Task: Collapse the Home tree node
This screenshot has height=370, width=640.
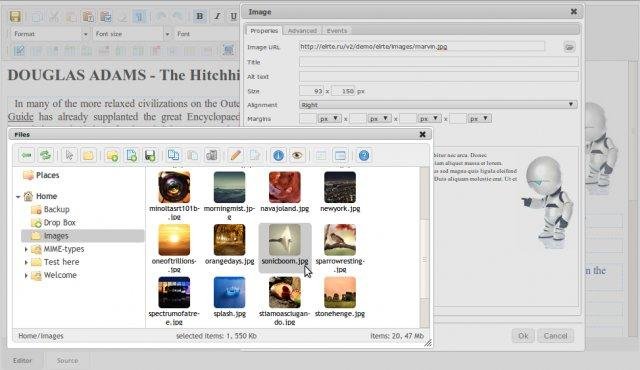Action: (x=18, y=197)
